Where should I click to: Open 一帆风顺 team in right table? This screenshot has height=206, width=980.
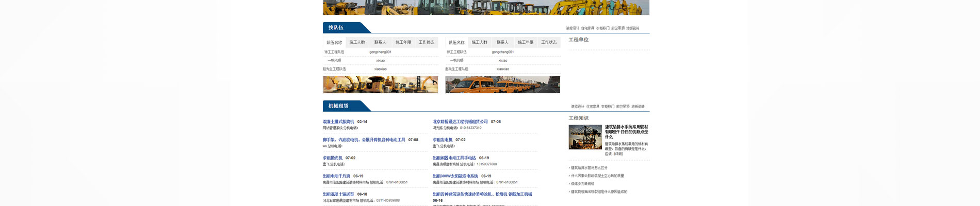(x=456, y=61)
